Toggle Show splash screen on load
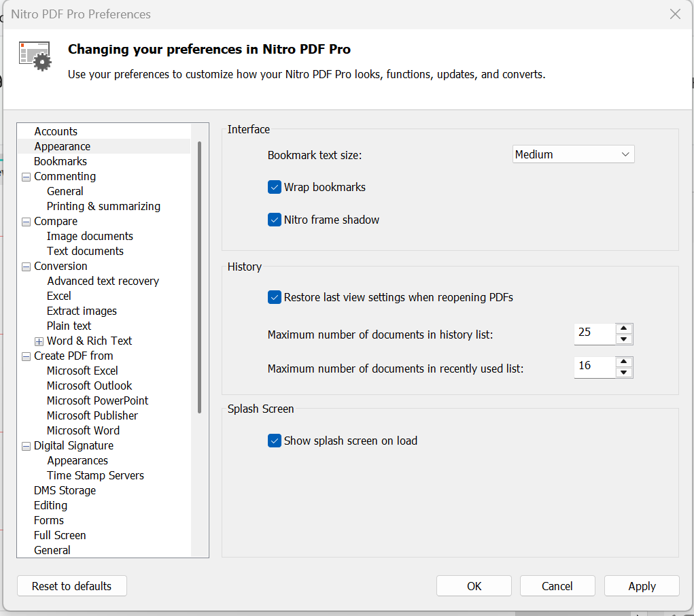Image resolution: width=694 pixels, height=616 pixels. point(274,441)
